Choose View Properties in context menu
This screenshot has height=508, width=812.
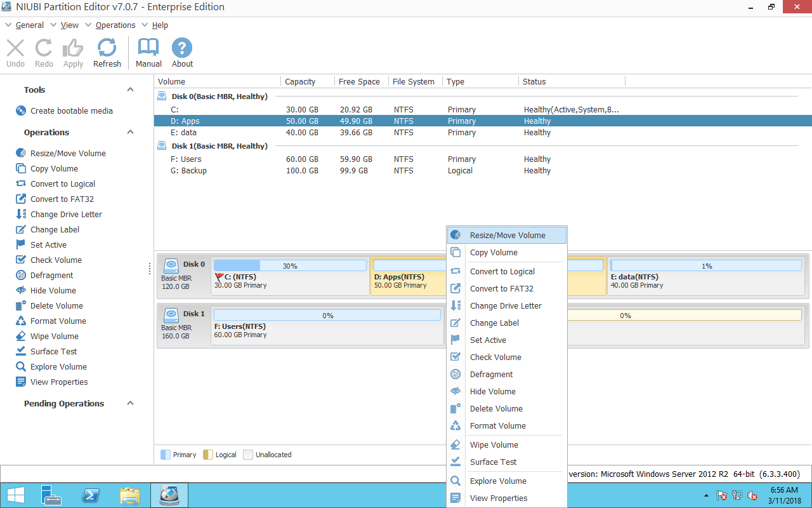coord(507,498)
